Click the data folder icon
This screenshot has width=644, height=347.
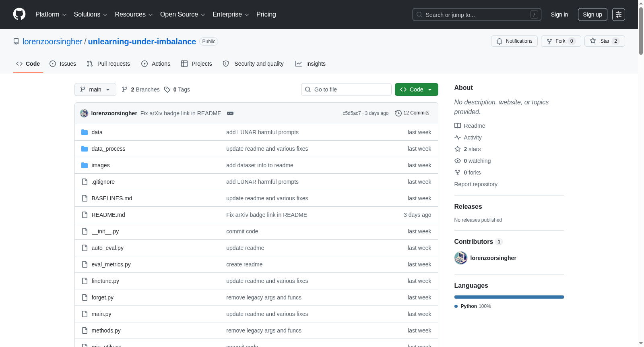point(85,132)
